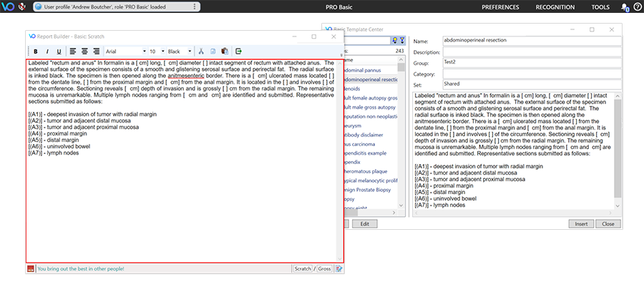Select 'adult female autopsy gross' template
Screen dimensions: 644x285
(x=371, y=98)
